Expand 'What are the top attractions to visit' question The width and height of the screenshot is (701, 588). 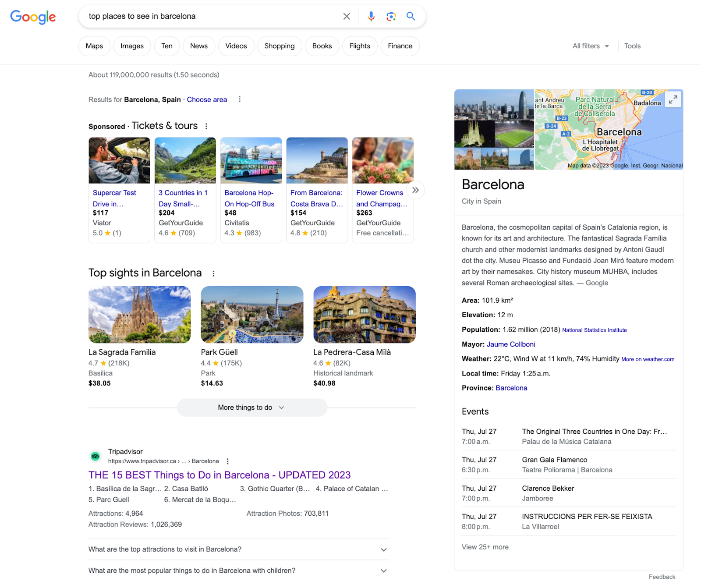[x=239, y=549]
